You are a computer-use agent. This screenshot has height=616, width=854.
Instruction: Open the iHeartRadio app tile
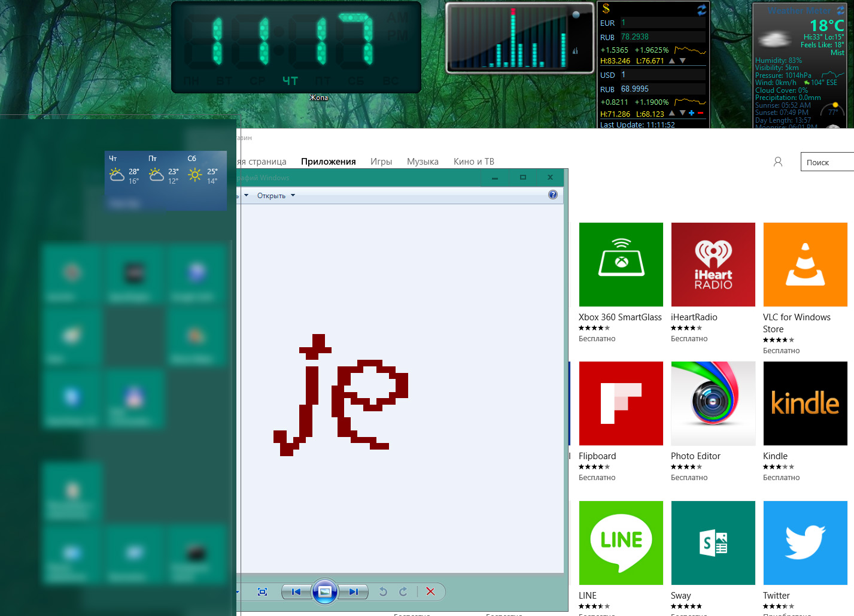(713, 265)
